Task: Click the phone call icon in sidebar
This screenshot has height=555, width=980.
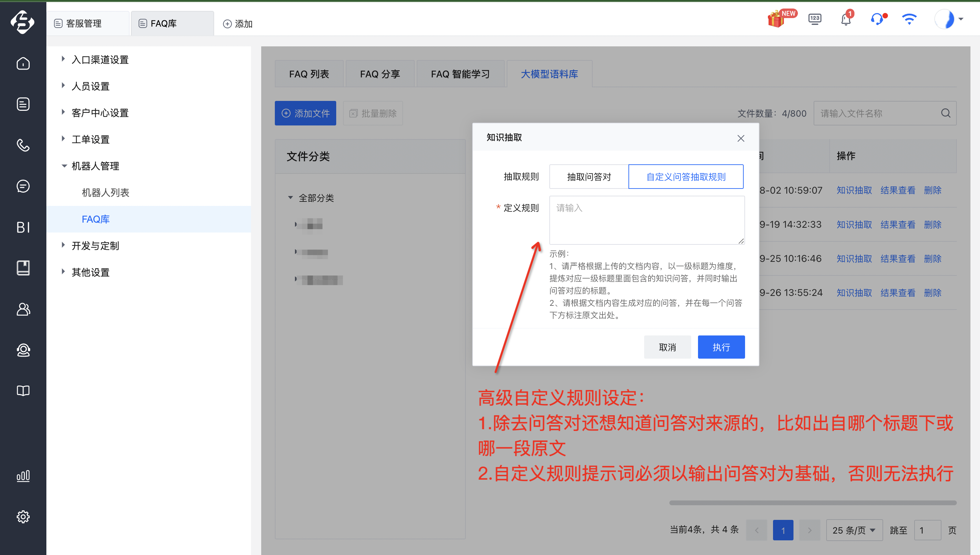Action: point(23,145)
